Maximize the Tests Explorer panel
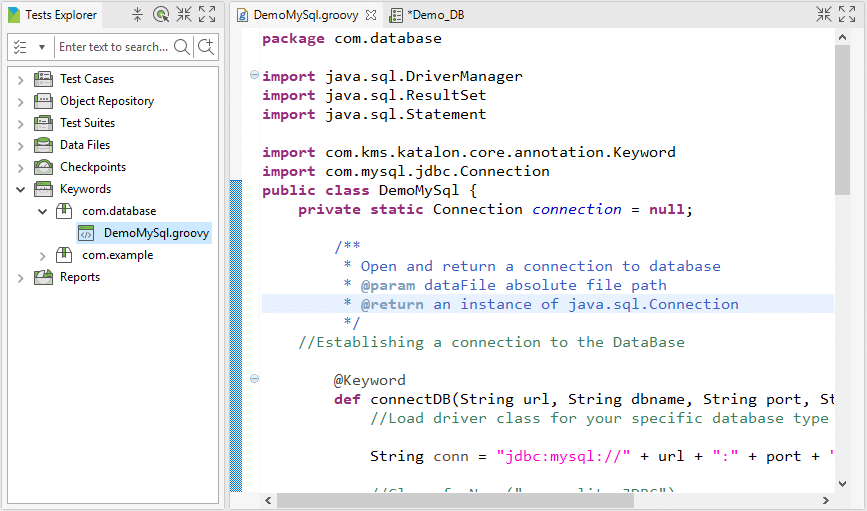The image size is (867, 511). pyautogui.click(x=207, y=14)
